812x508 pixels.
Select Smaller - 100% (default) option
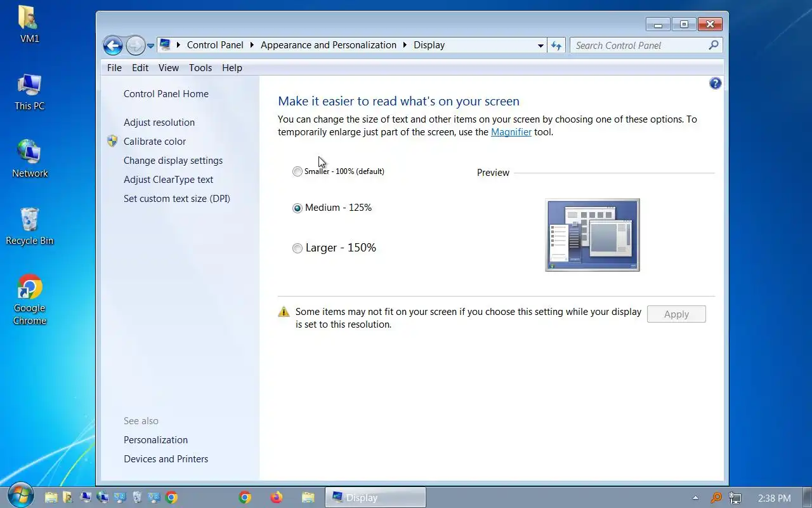click(x=339, y=171)
